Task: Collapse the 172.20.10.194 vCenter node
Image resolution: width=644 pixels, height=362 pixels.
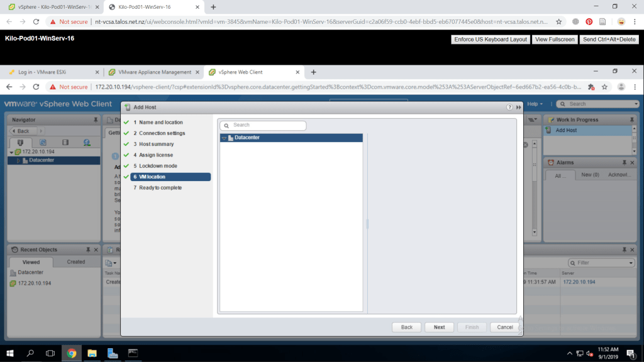Action: (11, 152)
